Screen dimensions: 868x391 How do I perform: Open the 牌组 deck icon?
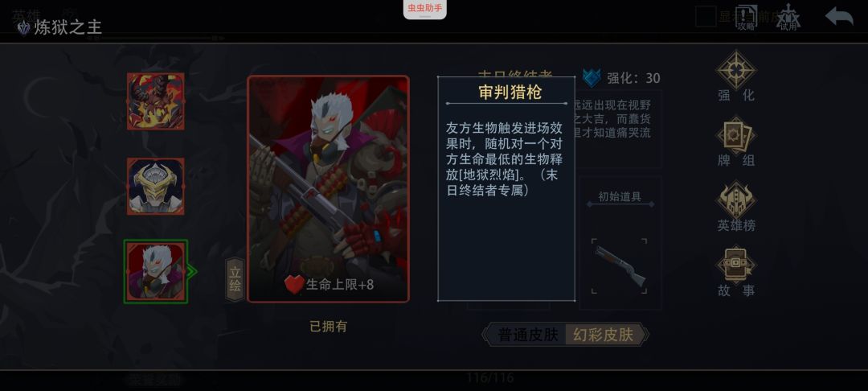point(735,142)
